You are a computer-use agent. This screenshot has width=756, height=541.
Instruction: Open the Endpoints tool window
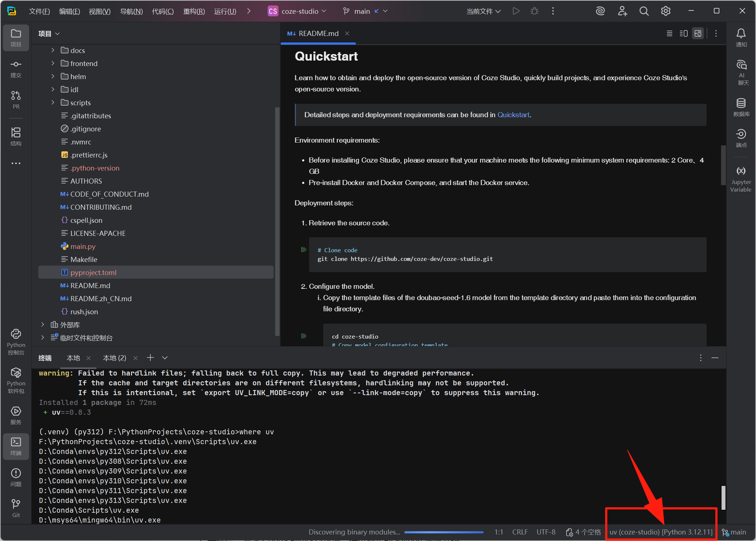pos(741,138)
